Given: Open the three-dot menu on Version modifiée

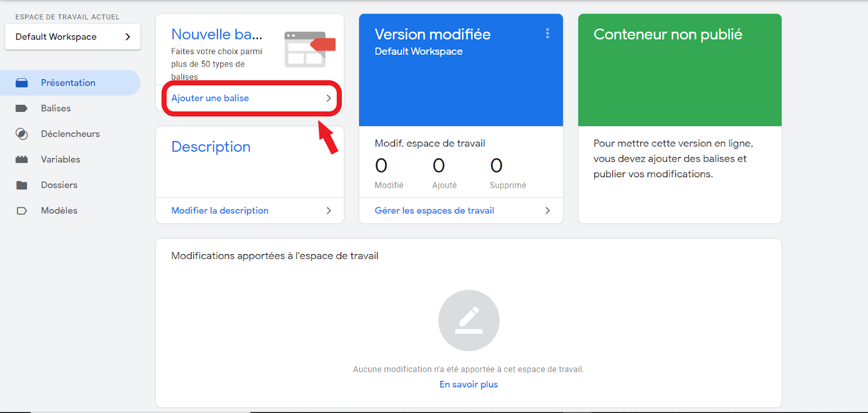Looking at the screenshot, I should [547, 34].
